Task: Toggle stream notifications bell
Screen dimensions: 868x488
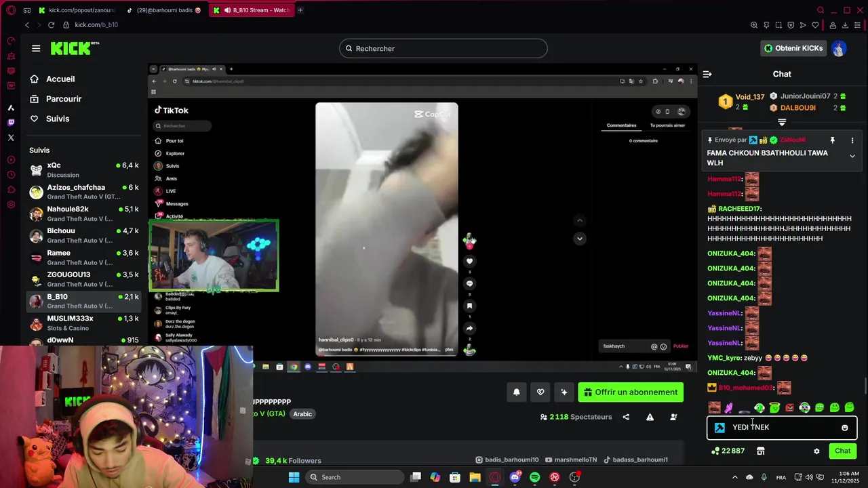Action: (517, 392)
